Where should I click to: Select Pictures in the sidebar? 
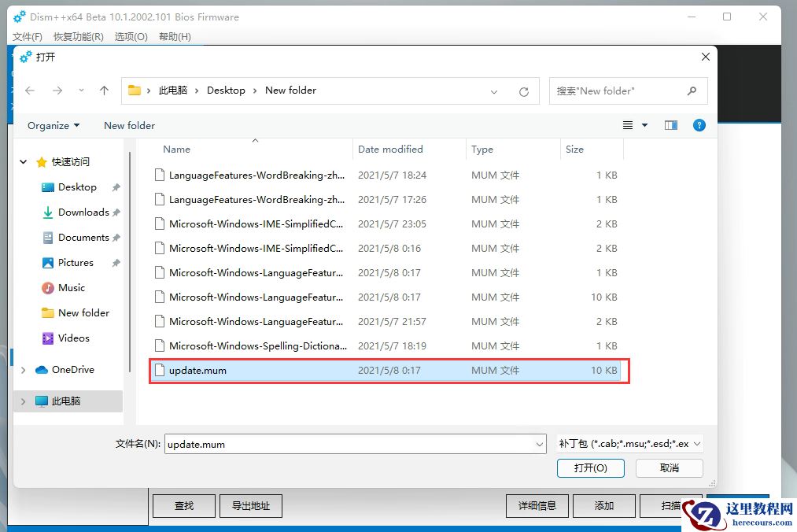pyautogui.click(x=76, y=262)
